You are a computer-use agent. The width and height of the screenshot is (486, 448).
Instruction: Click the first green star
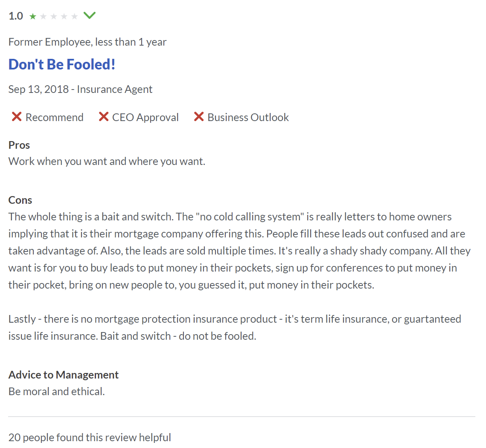33,16
